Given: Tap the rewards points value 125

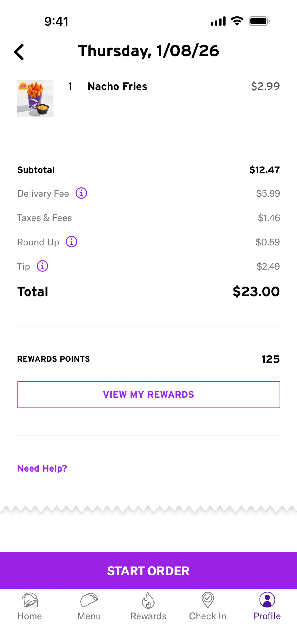Looking at the screenshot, I should tap(270, 359).
